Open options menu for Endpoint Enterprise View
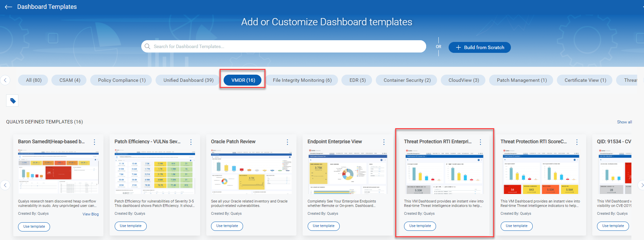 (x=384, y=142)
